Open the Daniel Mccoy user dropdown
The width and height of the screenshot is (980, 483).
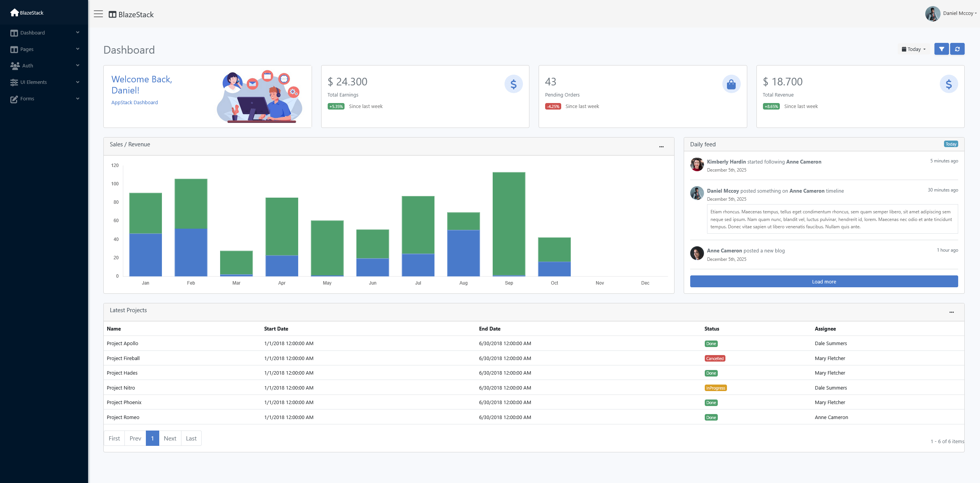point(959,13)
